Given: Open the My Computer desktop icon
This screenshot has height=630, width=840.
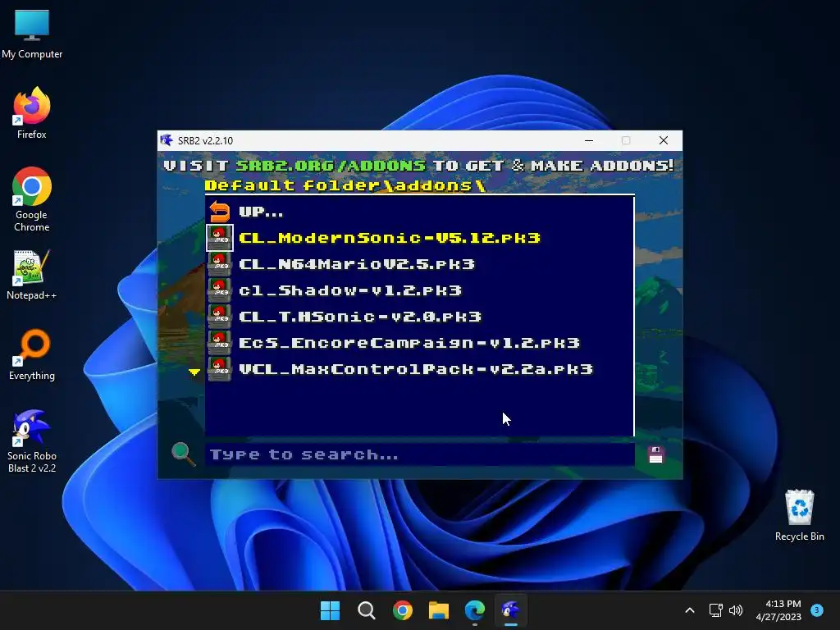Looking at the screenshot, I should [x=32, y=34].
